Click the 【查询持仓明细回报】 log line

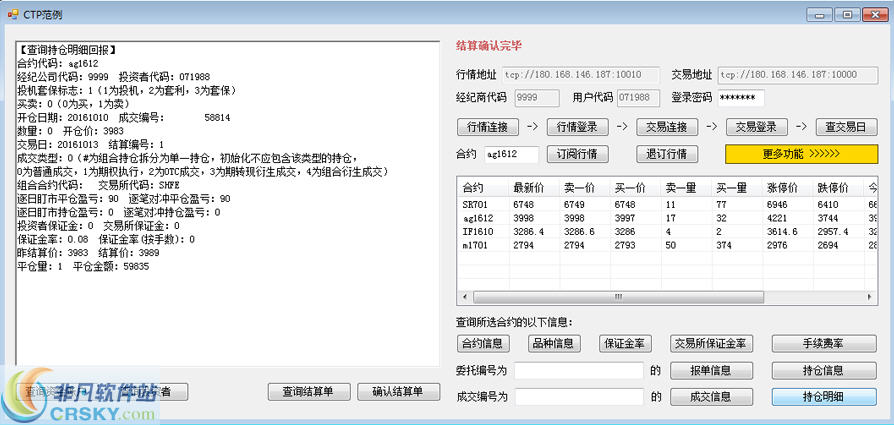(x=67, y=50)
